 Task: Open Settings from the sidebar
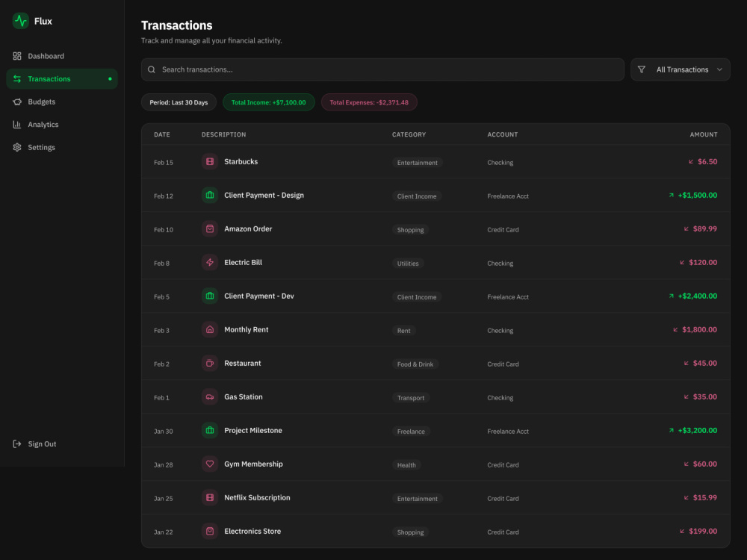62,148
